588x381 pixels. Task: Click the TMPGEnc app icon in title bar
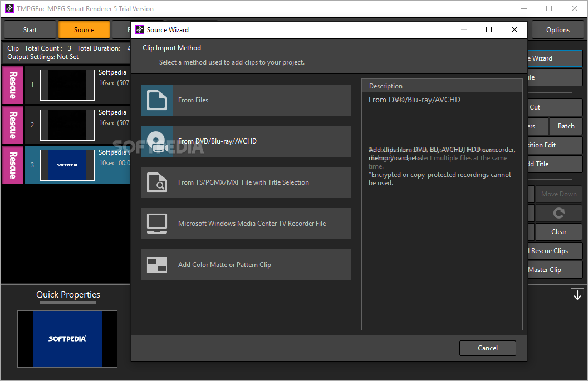(x=9, y=8)
